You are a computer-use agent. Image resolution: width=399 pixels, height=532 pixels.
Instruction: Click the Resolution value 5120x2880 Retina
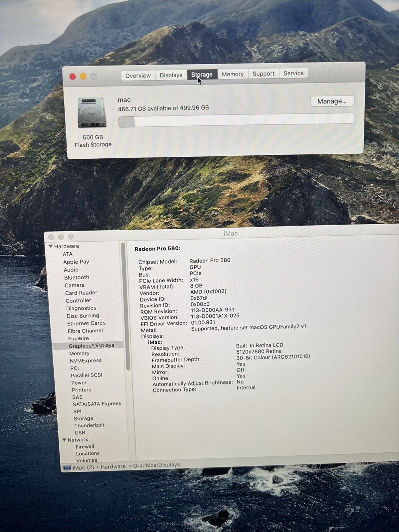259,351
